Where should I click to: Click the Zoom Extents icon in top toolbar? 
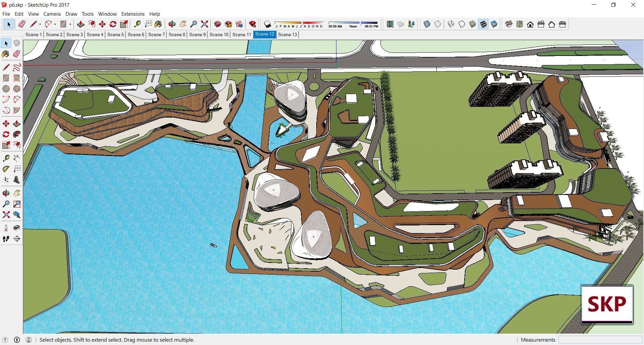(204, 24)
